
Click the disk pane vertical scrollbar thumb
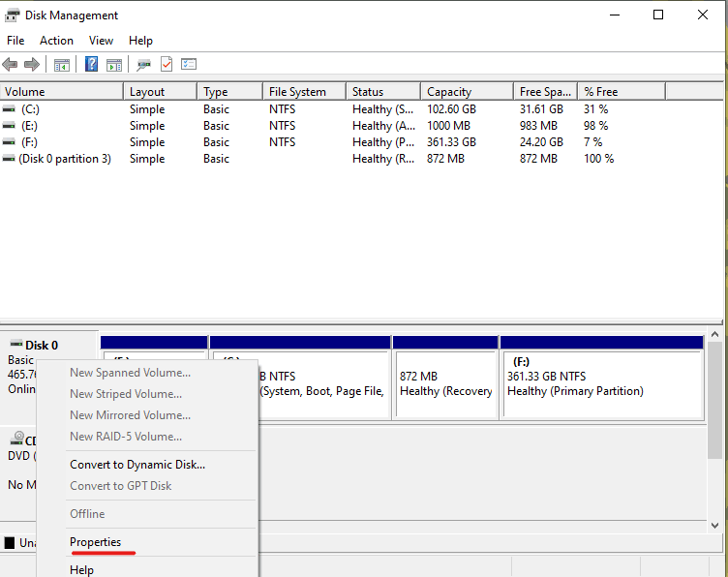click(715, 400)
